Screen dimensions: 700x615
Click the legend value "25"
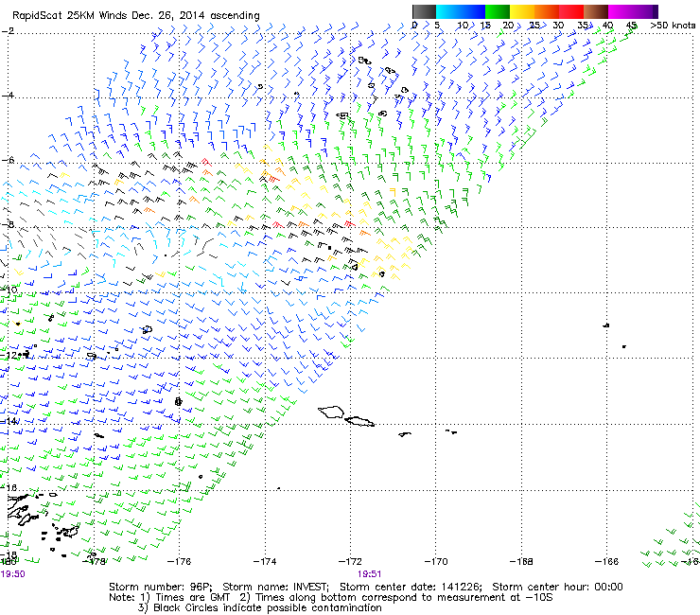[534, 26]
